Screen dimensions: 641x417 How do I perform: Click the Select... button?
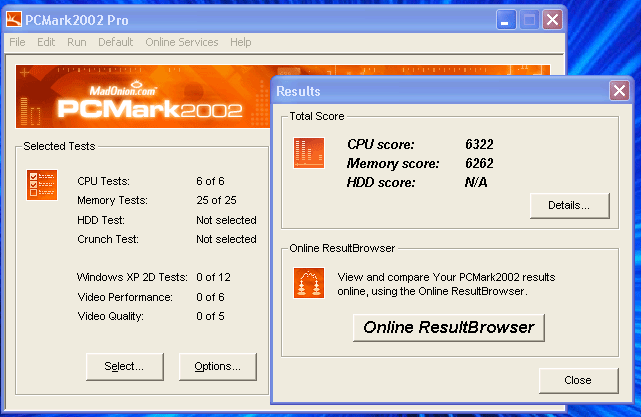point(125,367)
